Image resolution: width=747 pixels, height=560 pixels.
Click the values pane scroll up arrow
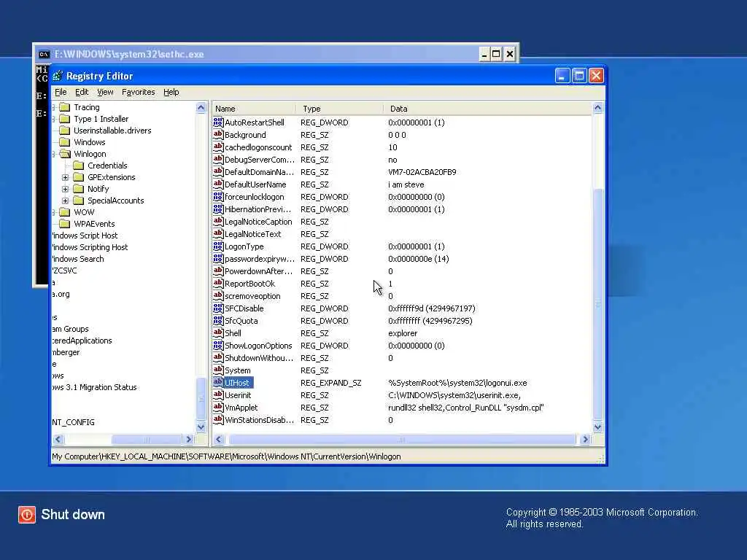point(598,108)
